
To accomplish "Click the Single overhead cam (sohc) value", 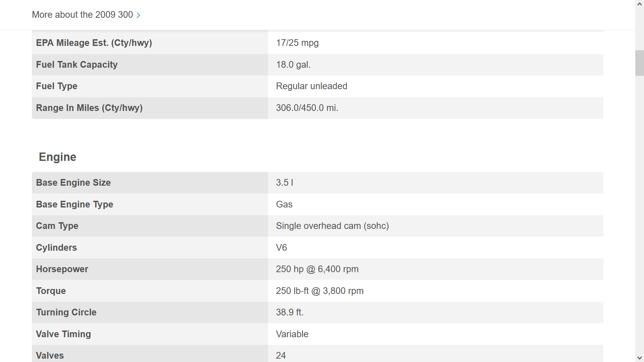I will 332,226.
